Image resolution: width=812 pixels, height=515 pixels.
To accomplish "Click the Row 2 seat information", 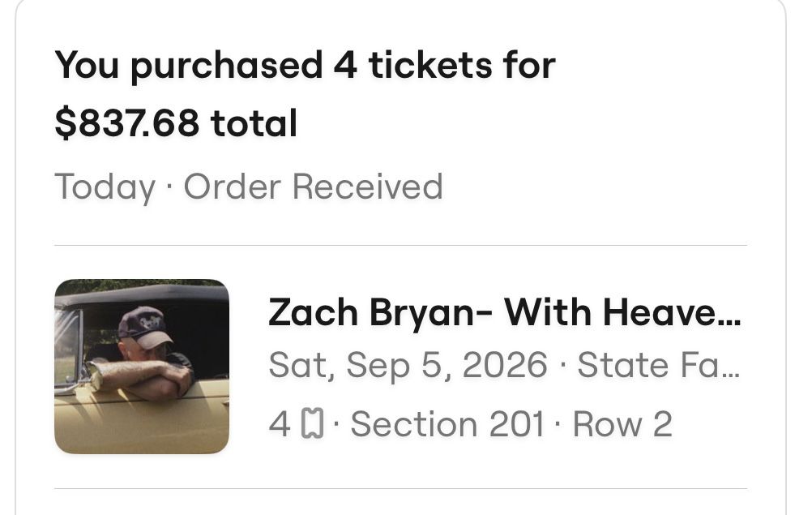I will (x=624, y=423).
